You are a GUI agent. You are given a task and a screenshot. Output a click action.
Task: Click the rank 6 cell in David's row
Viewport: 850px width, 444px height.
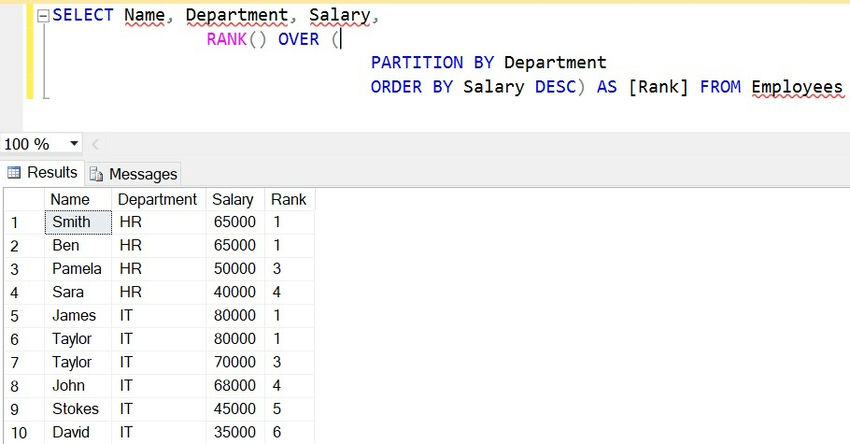(x=289, y=432)
